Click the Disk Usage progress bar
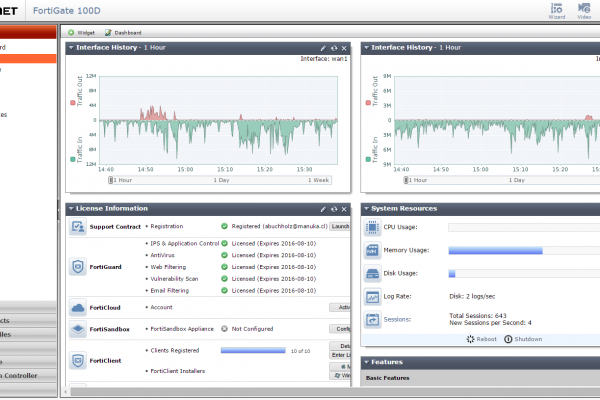The image size is (600, 400). [524, 274]
